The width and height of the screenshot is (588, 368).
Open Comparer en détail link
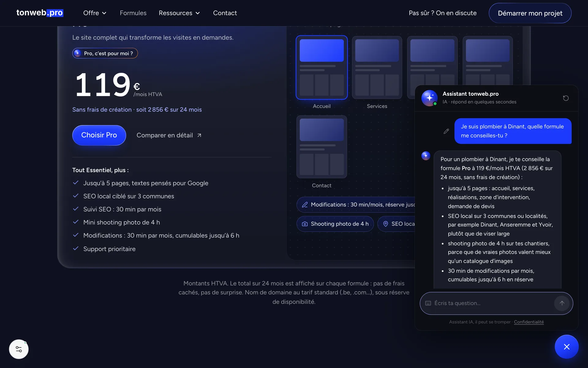pos(169,135)
